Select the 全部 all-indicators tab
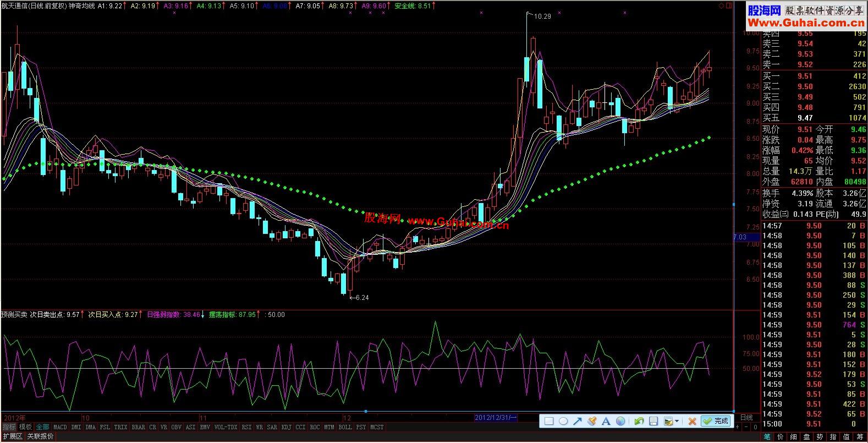Image resolution: width=868 pixels, height=443 pixels. point(42,427)
